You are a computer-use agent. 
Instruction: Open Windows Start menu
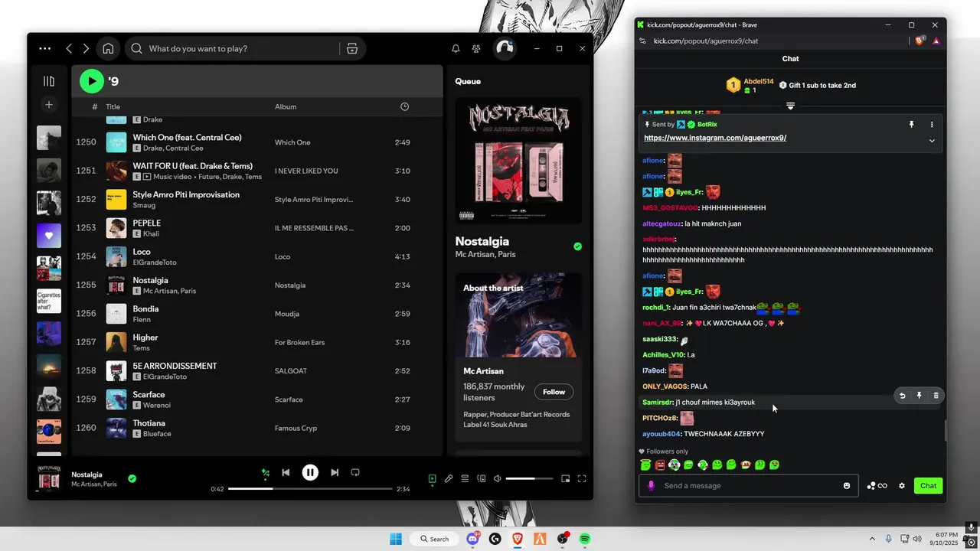coord(396,539)
